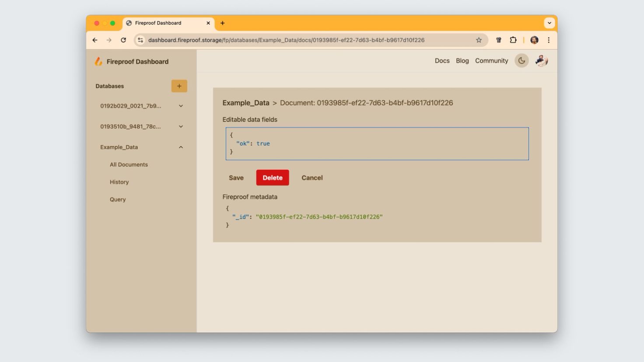Expand the 0192b029_0021_7b9... database

point(181,106)
